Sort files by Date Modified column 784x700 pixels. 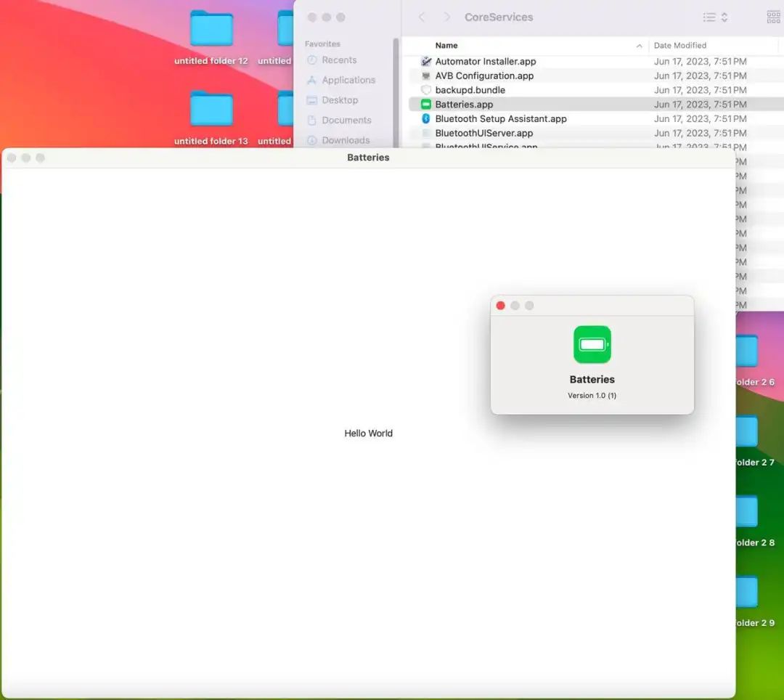click(680, 46)
